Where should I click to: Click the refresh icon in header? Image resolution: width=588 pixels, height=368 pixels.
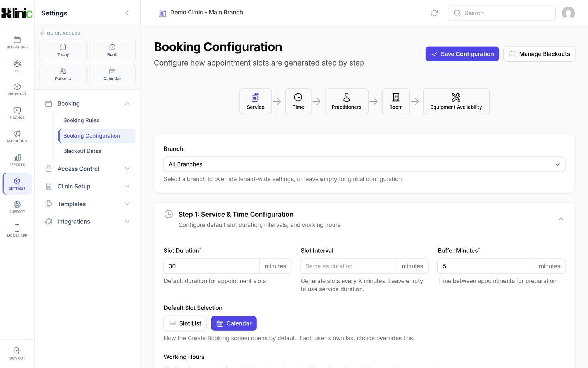pos(434,13)
